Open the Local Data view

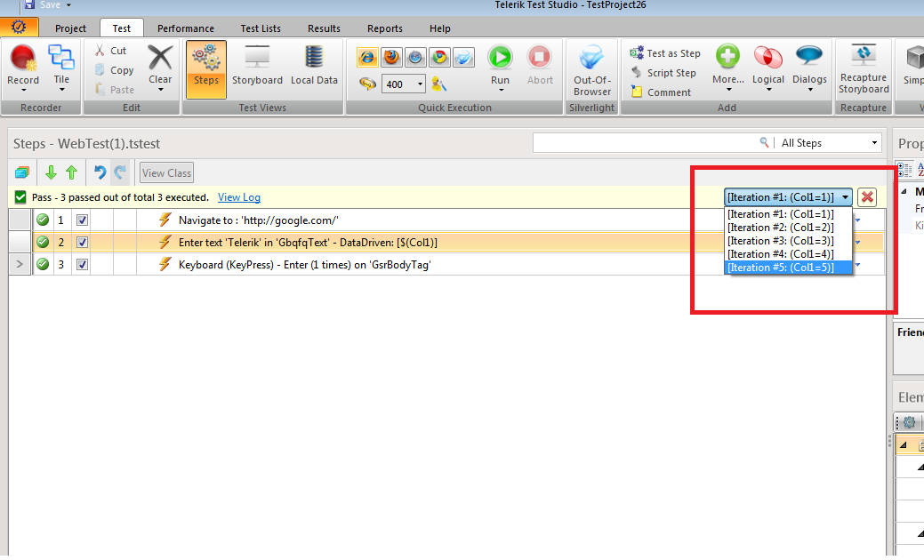click(x=314, y=66)
